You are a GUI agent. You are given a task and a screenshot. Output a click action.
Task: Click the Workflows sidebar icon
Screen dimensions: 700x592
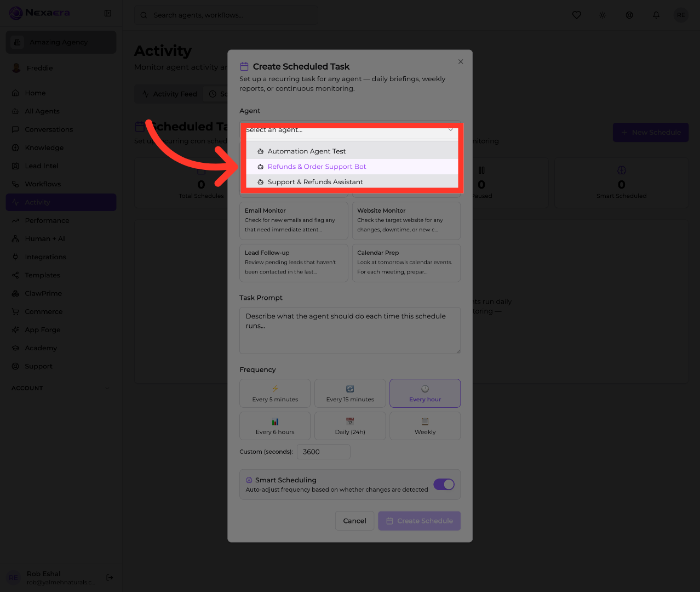(x=15, y=184)
